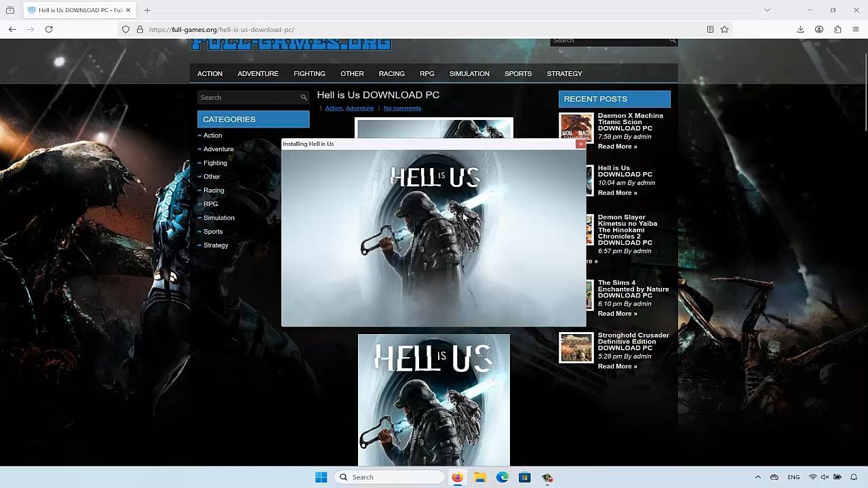
Task: Open the RPG menu item
Action: 427,73
